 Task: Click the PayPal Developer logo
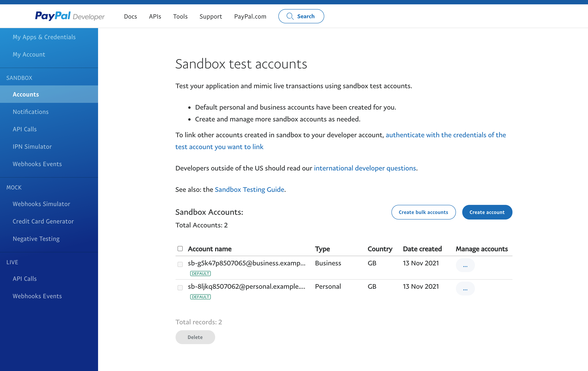(x=70, y=16)
